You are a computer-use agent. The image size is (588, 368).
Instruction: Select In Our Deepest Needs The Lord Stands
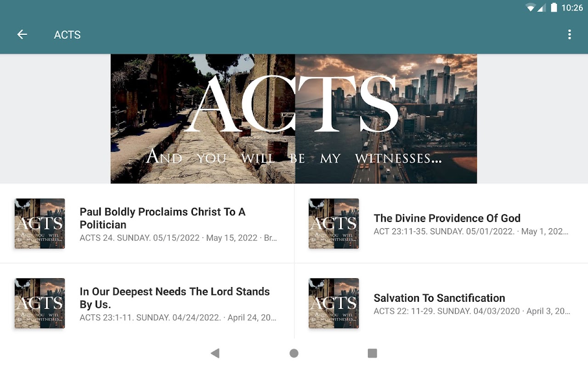[175, 298]
